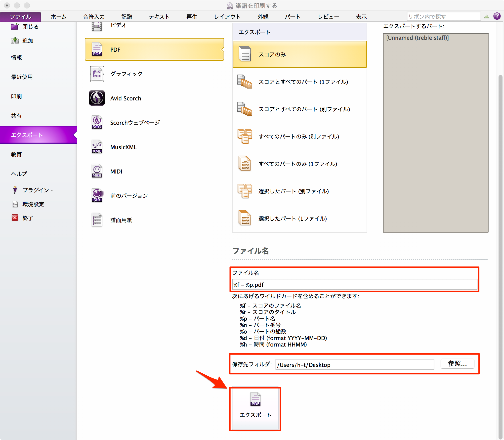Select the Avid Scorch label
Screen dimensions: 504x440
126,98
